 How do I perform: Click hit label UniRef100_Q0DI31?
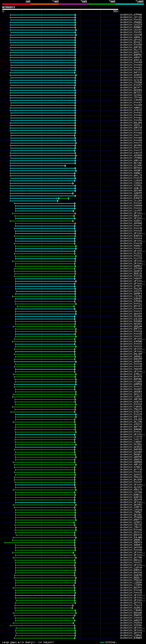click(131, 60)
